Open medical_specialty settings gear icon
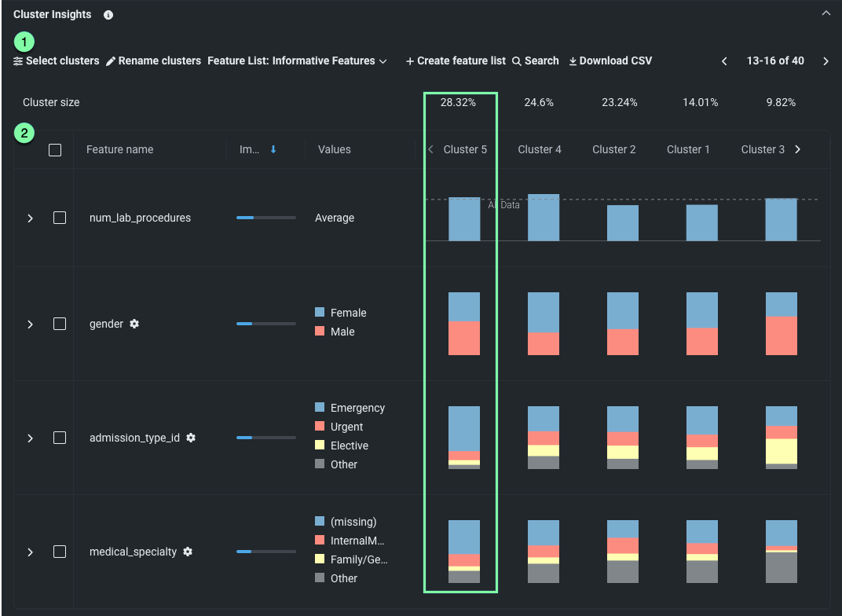Viewport: 842px width, 616px height. [x=188, y=552]
